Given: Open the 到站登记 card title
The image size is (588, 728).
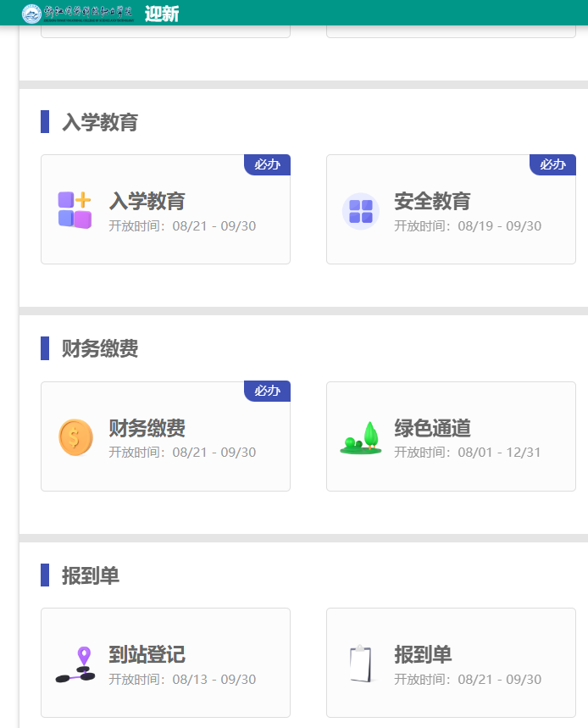Looking at the screenshot, I should 147,655.
